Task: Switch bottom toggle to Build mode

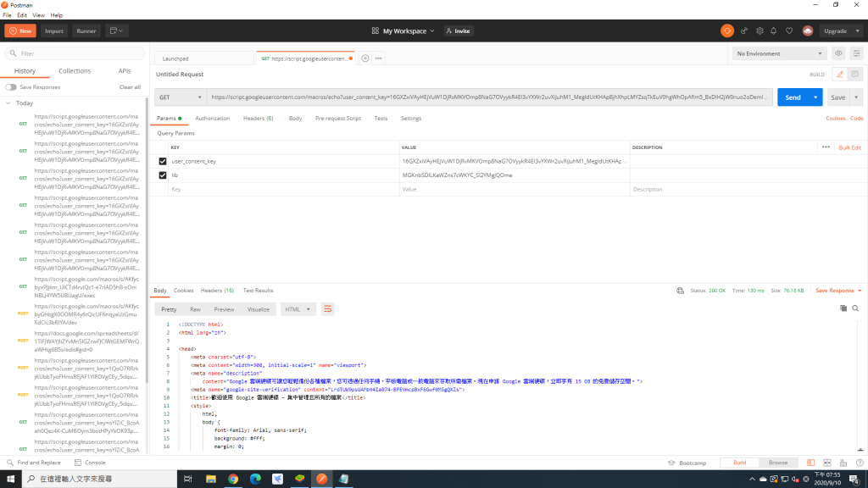Action: coord(739,463)
